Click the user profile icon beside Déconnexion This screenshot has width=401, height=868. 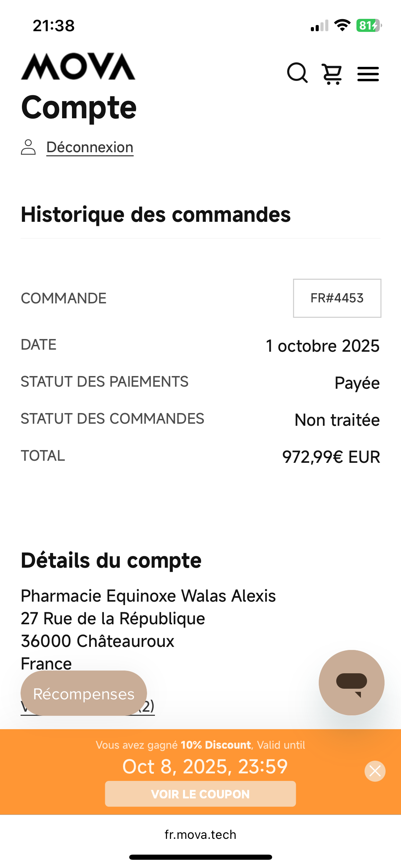point(28,147)
